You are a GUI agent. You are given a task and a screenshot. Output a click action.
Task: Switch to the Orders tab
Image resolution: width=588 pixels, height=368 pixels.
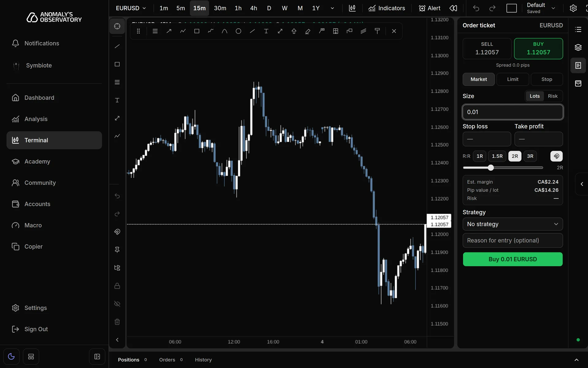pyautogui.click(x=171, y=360)
